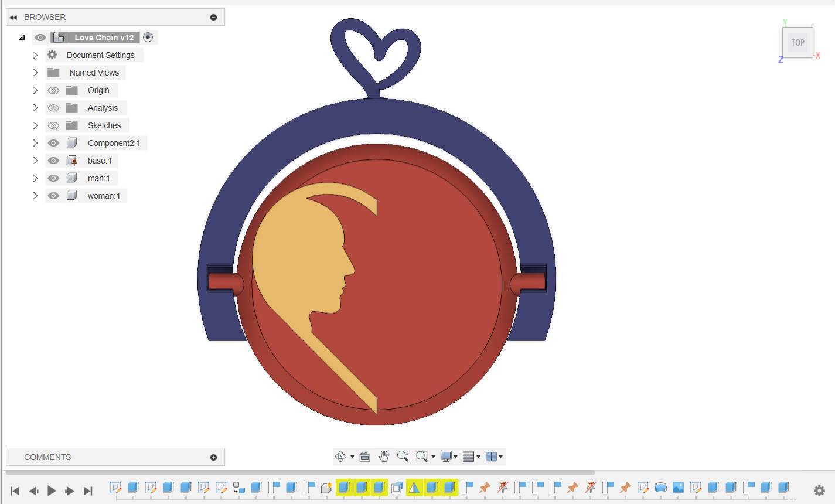
Task: Open Display Settings dropdown arrow
Action: point(455,457)
